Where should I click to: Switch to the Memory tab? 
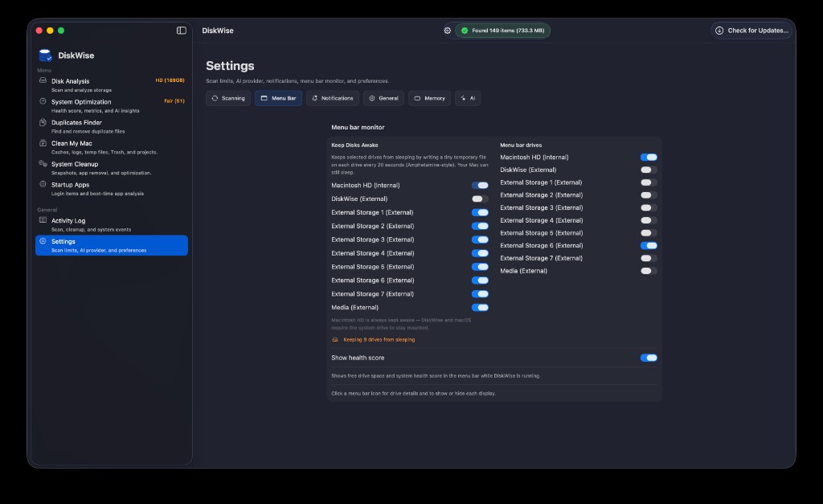429,98
